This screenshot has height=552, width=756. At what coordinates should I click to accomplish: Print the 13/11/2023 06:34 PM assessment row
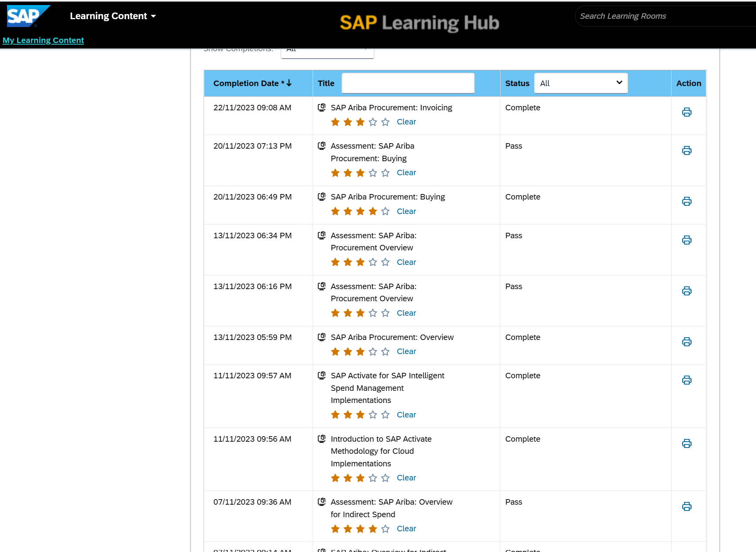coord(687,240)
